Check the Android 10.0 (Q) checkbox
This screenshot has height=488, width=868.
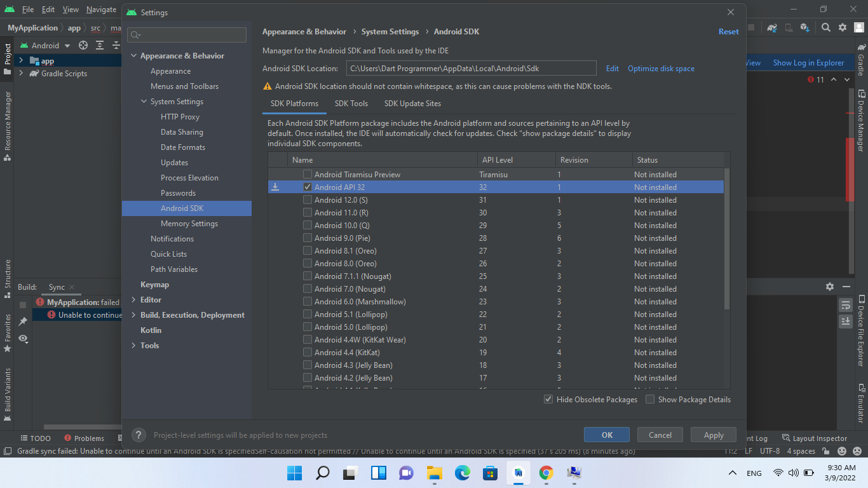308,225
